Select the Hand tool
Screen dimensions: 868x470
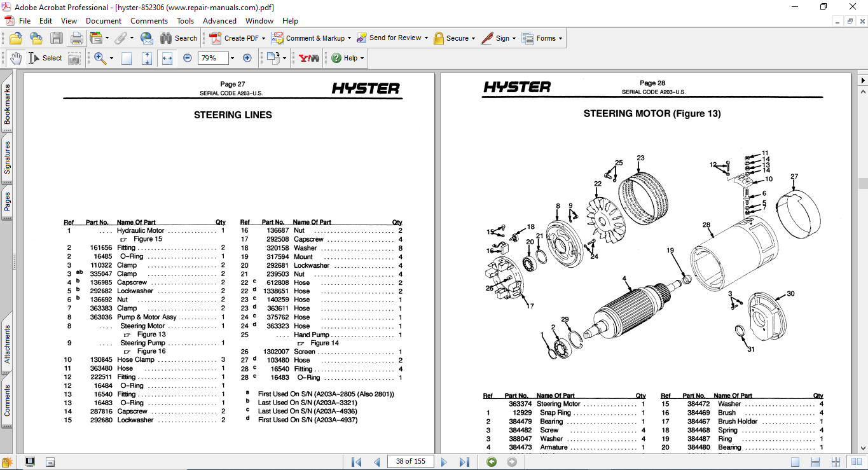16,58
